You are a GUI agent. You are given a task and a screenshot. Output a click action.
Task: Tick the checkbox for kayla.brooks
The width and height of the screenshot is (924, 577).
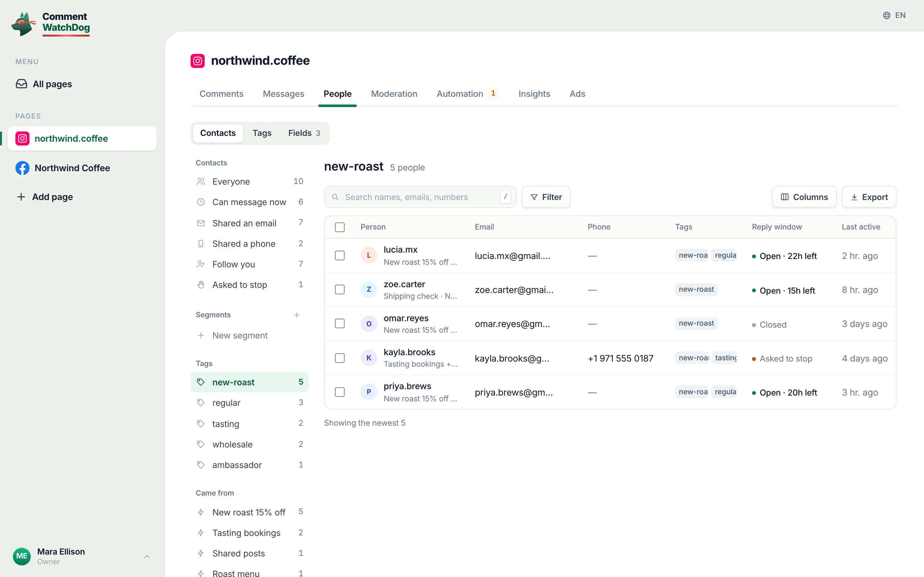(340, 358)
